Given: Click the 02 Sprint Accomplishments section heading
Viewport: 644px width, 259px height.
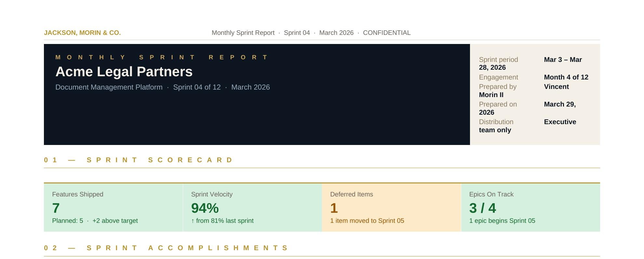Looking at the screenshot, I should point(166,248).
